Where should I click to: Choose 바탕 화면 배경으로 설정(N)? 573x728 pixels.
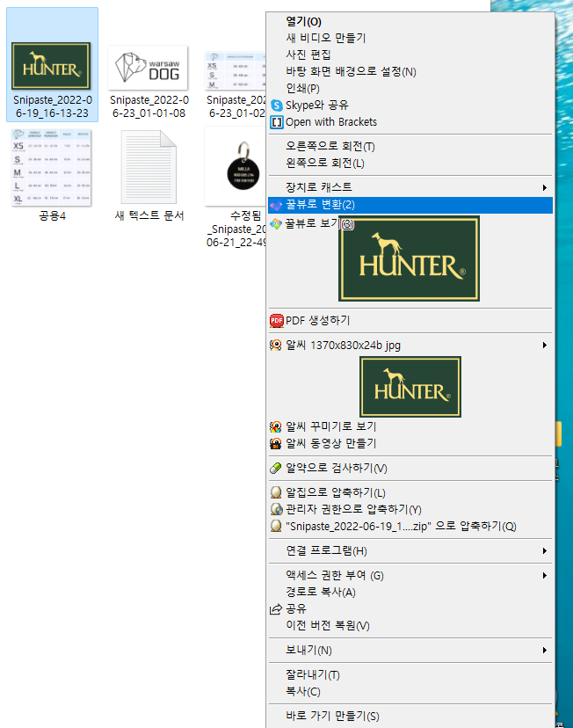410,71
